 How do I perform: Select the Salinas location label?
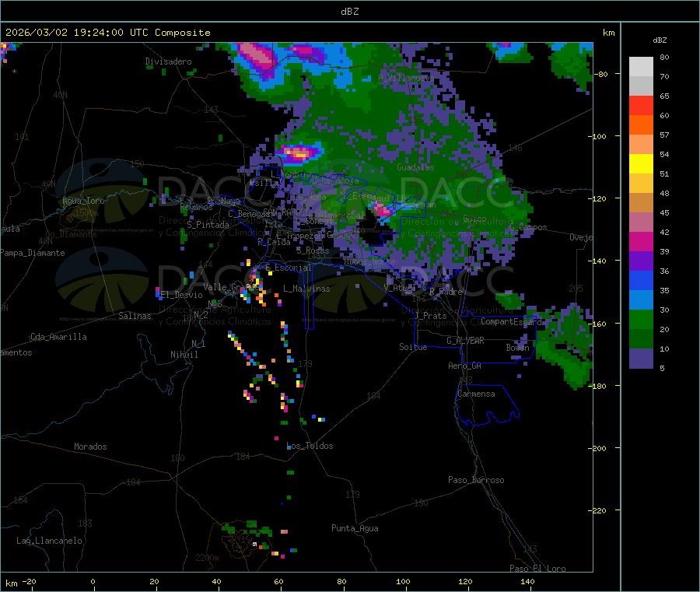pos(135,316)
